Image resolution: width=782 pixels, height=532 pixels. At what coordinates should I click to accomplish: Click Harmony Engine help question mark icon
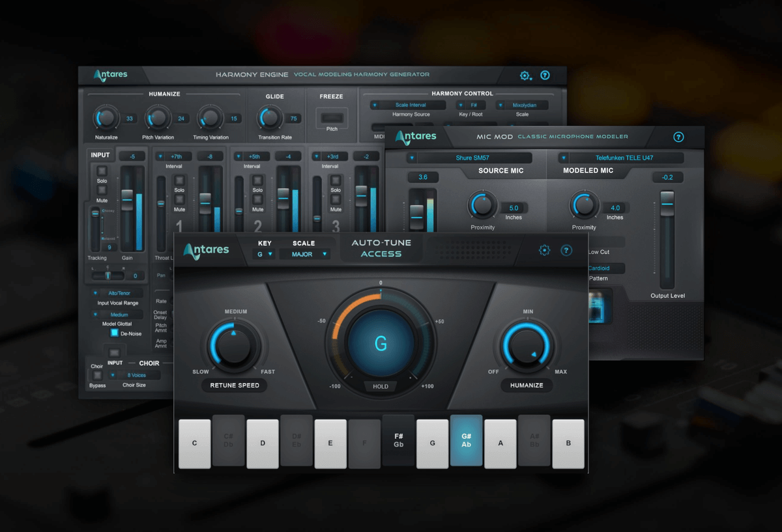(x=545, y=76)
